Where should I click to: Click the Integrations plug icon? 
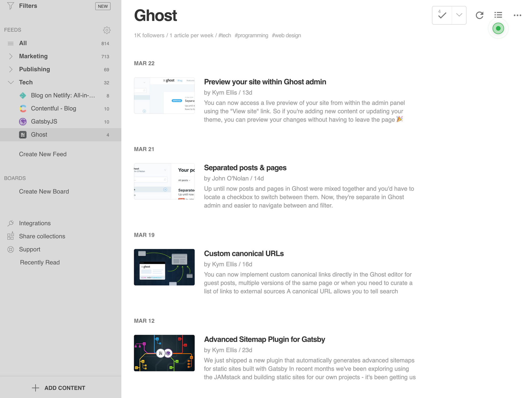coord(11,223)
